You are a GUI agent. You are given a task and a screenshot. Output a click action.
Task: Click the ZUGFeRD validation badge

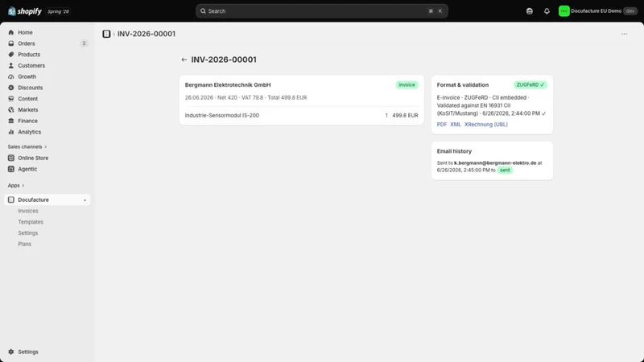tap(530, 85)
